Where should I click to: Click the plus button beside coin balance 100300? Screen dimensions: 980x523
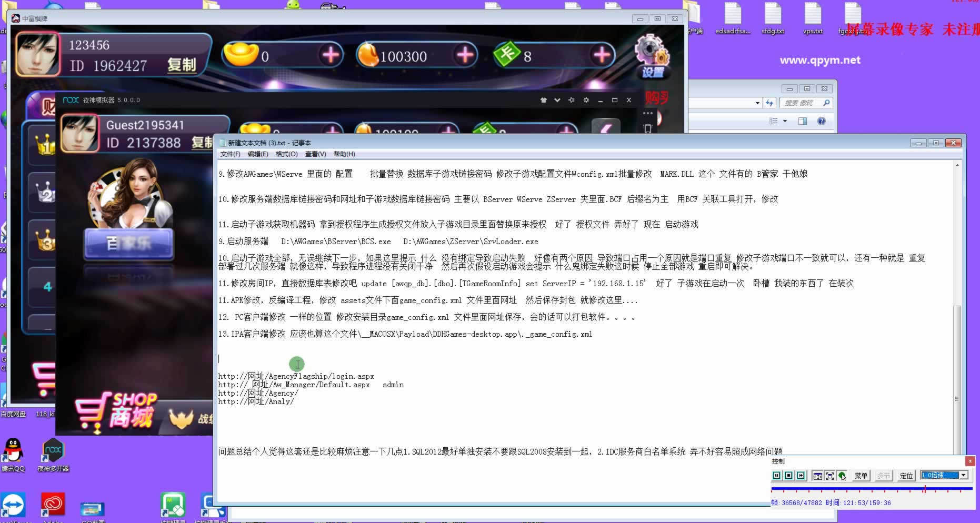click(x=465, y=55)
